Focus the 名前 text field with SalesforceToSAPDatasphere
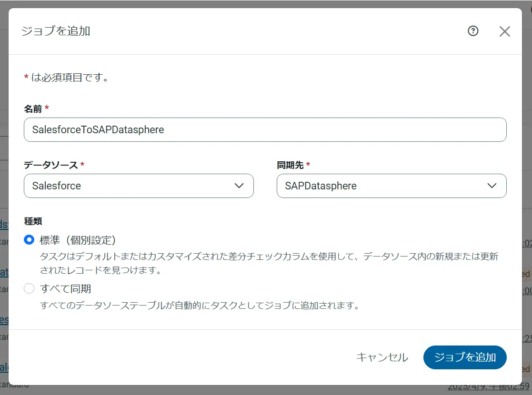This screenshot has height=395, width=532. point(265,129)
